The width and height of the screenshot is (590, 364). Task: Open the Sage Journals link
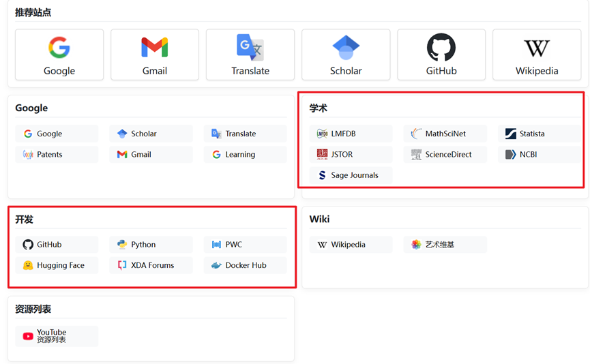[x=354, y=175]
